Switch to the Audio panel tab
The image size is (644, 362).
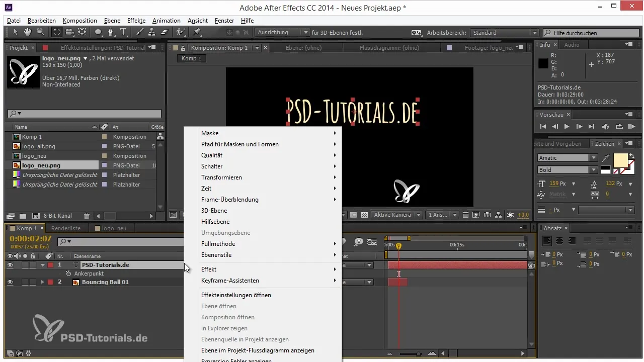[x=572, y=45]
